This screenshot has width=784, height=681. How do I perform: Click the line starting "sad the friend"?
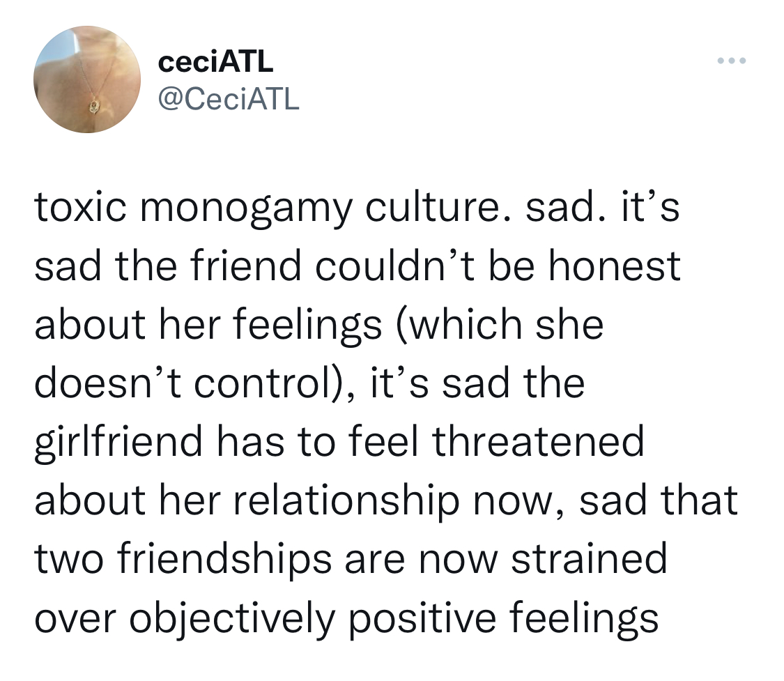click(358, 266)
